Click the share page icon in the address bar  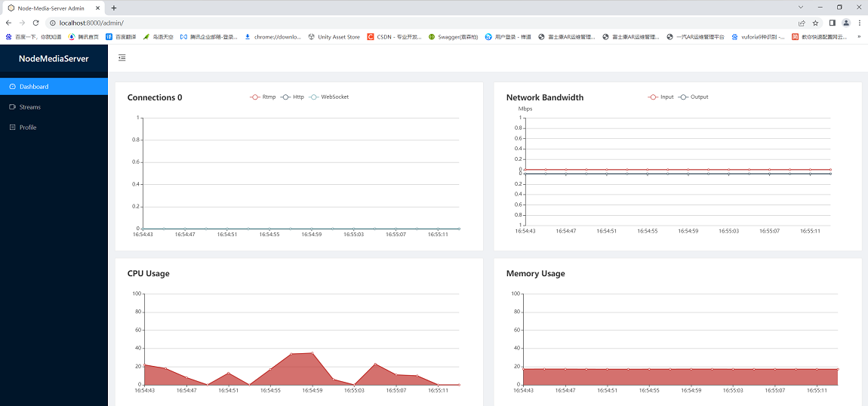[802, 23]
